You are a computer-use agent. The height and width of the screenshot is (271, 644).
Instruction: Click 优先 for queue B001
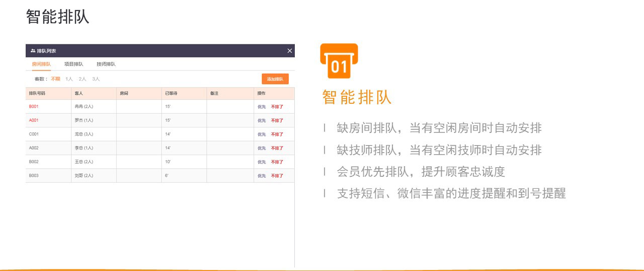point(262,107)
